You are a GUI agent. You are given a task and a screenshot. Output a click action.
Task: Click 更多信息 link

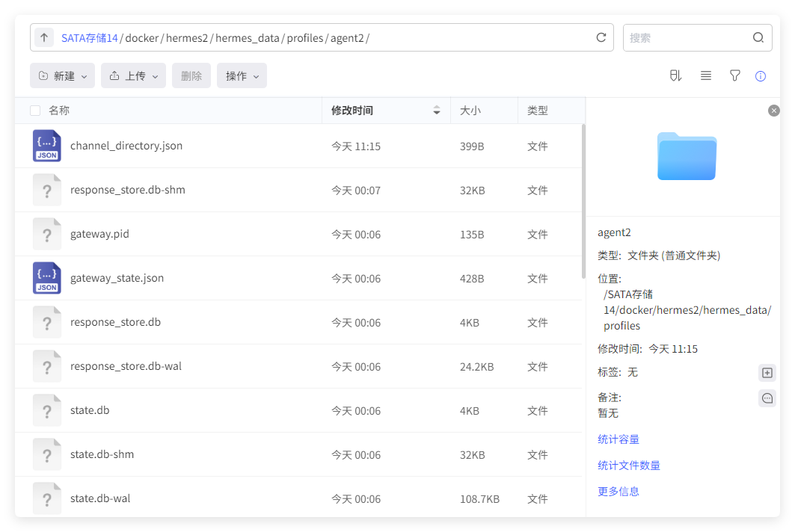click(618, 492)
